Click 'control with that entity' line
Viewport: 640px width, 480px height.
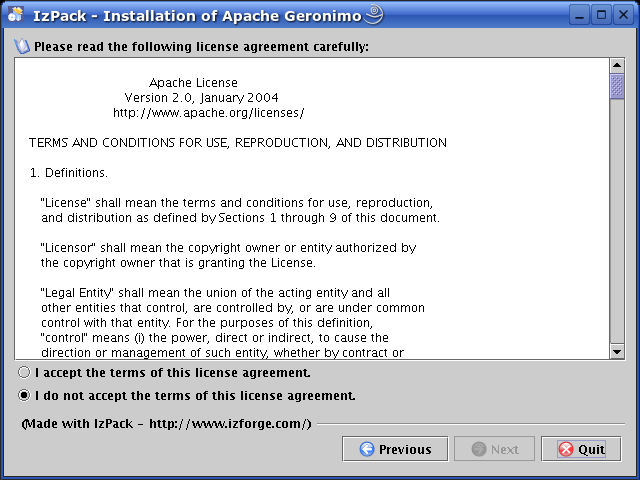point(207,322)
